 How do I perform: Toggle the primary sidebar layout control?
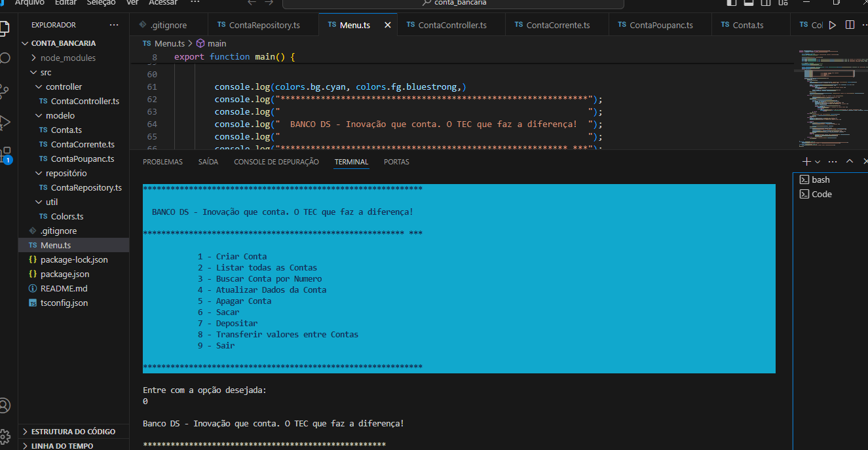point(730,4)
